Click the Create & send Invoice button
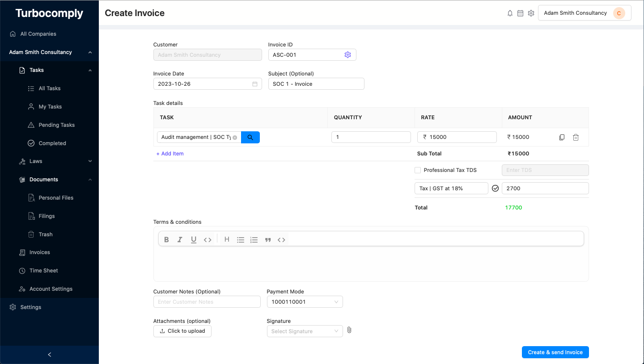This screenshot has width=644, height=364. 555,352
